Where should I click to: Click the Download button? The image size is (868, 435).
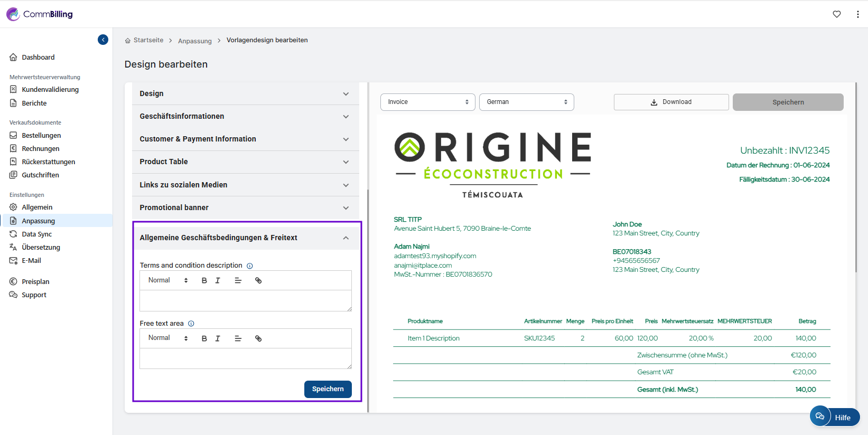(671, 102)
